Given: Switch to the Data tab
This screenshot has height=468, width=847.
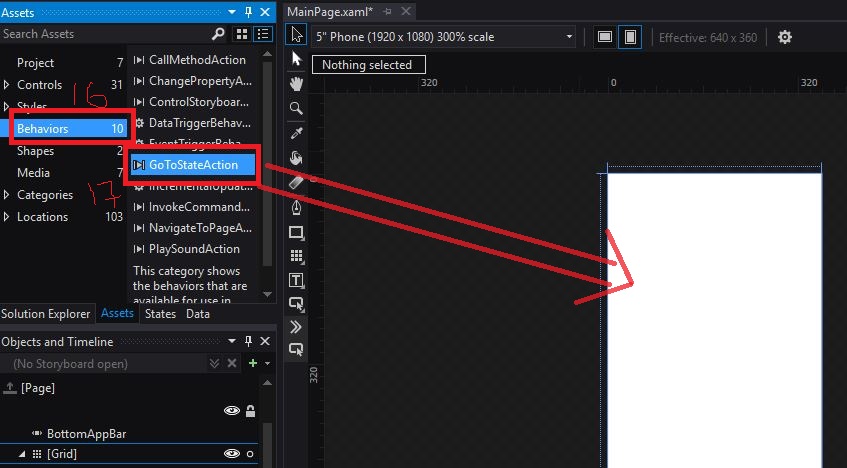Looking at the screenshot, I should pos(198,314).
